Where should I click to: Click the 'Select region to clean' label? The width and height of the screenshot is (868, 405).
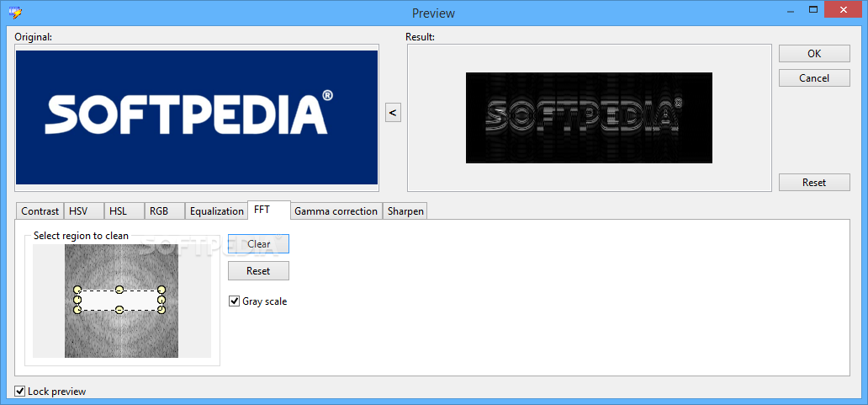click(81, 236)
